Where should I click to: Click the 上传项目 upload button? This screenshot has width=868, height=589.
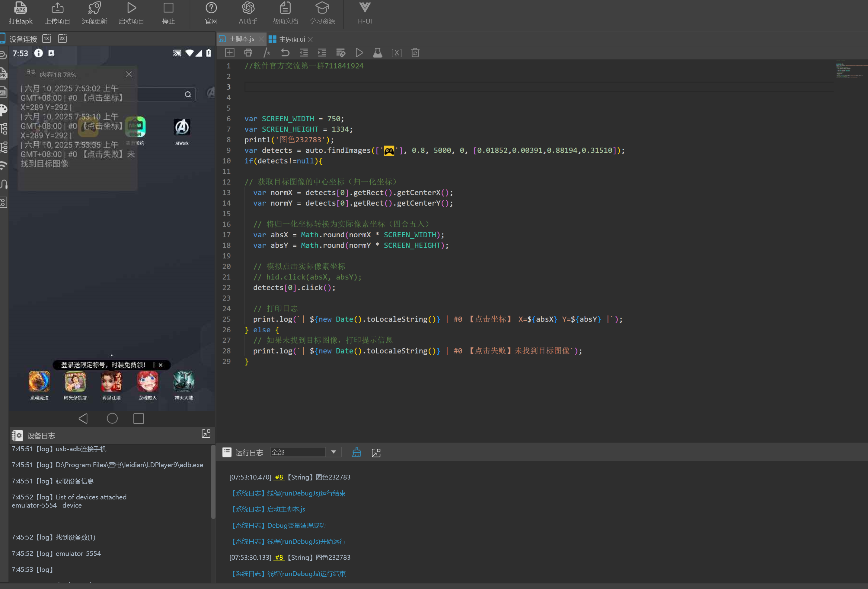click(58, 13)
